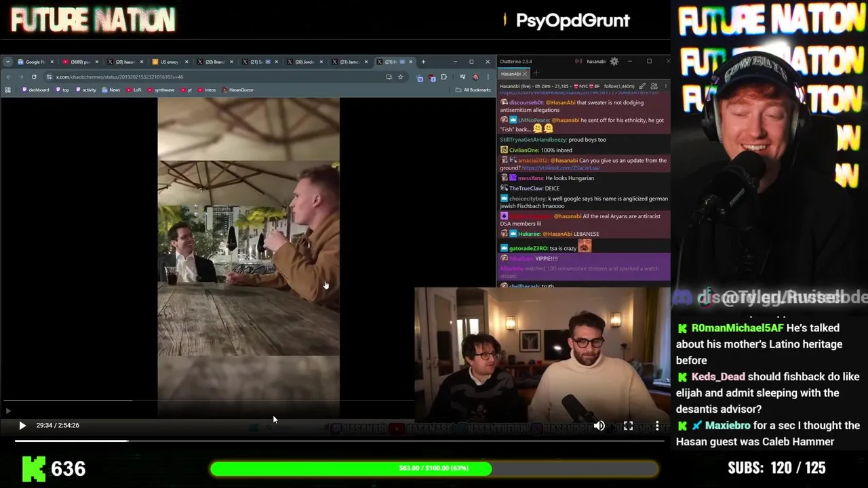Open the Chrome three-dot menu
The height and width of the screenshot is (488, 868).
[x=488, y=77]
